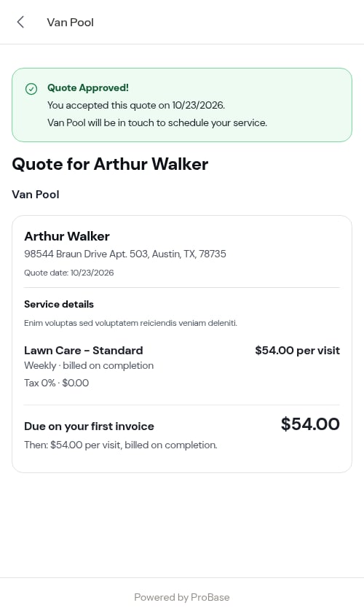Click the green checkmark approval icon
Viewport: 364px width, 616px height.
[x=31, y=89]
